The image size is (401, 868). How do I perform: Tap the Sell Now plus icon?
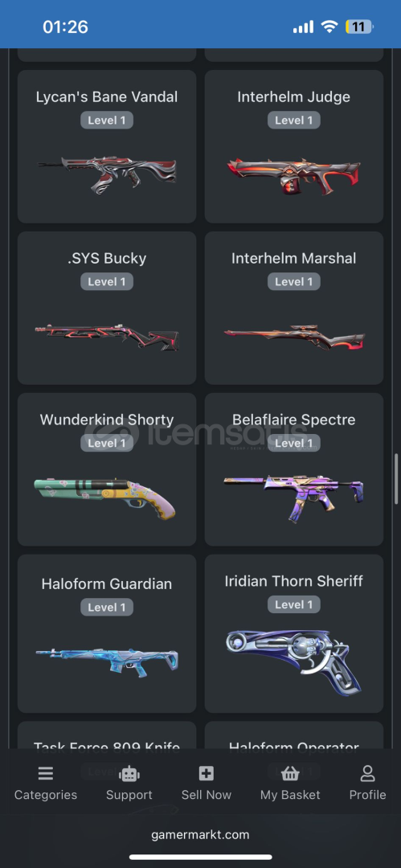click(206, 773)
